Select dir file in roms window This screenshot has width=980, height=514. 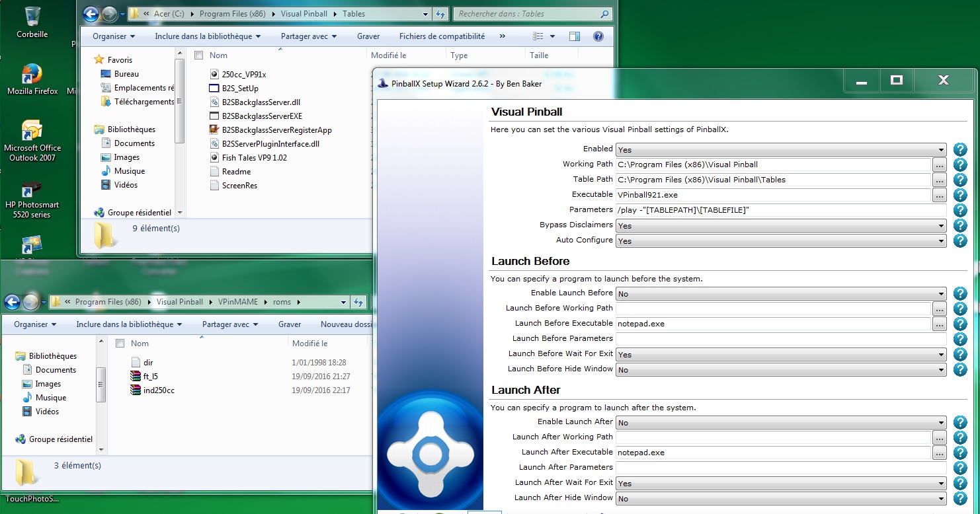(x=142, y=363)
